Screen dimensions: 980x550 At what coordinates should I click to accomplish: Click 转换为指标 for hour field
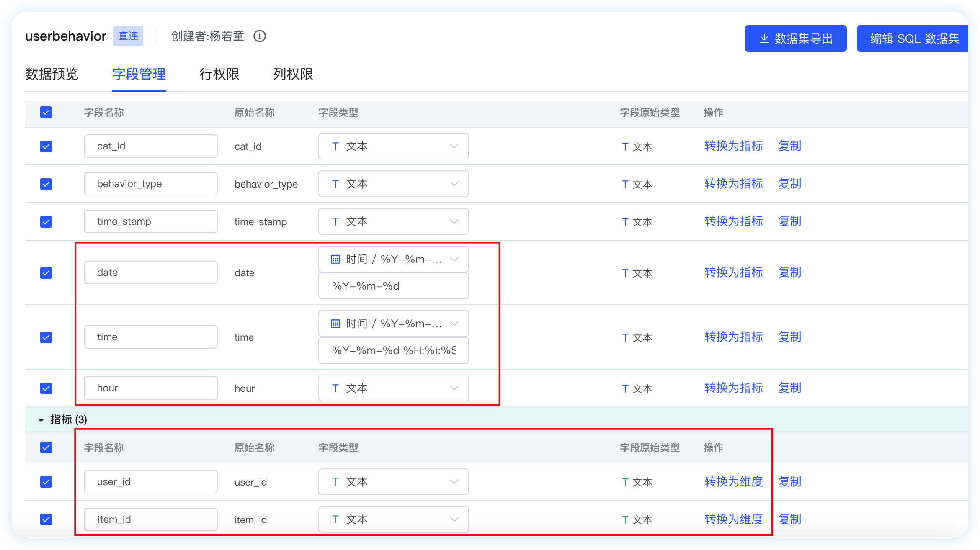[734, 388]
